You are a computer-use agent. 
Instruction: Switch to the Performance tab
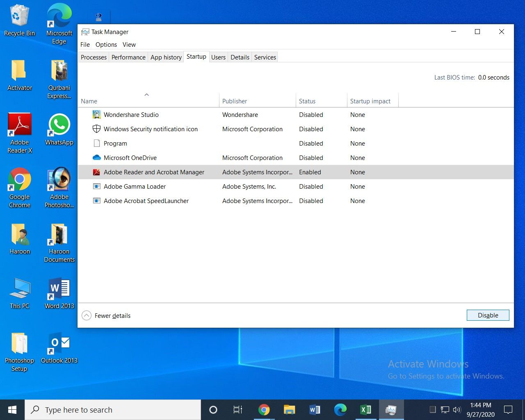pyautogui.click(x=128, y=57)
